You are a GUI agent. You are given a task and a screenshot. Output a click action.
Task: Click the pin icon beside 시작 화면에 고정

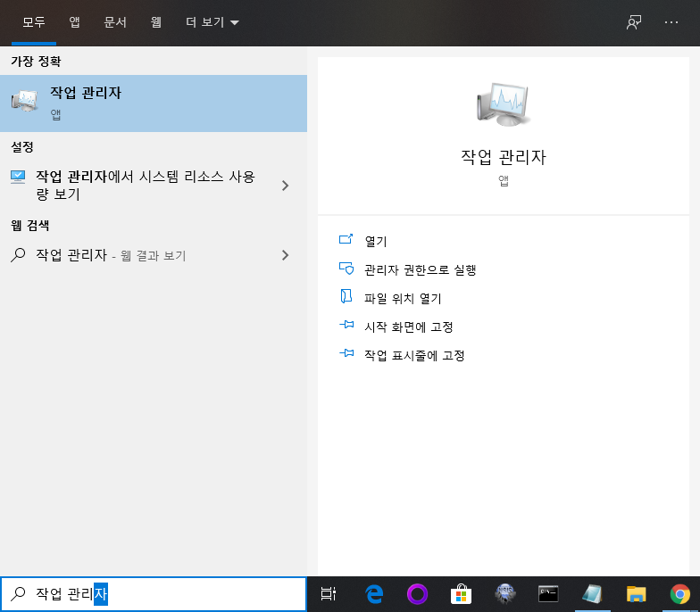point(346,325)
